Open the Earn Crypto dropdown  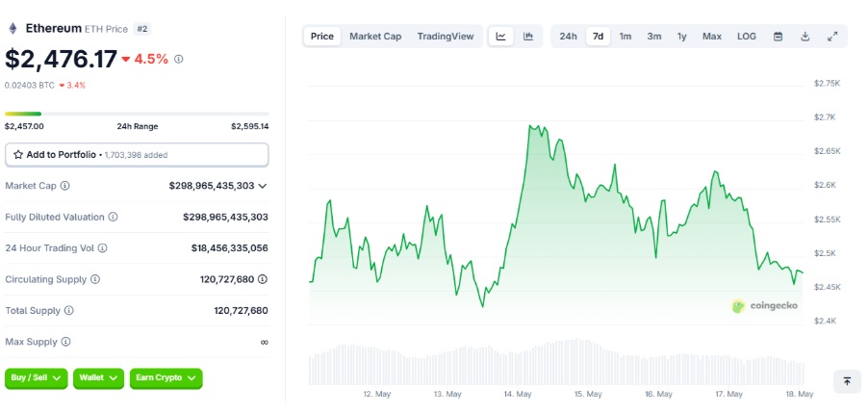(166, 378)
